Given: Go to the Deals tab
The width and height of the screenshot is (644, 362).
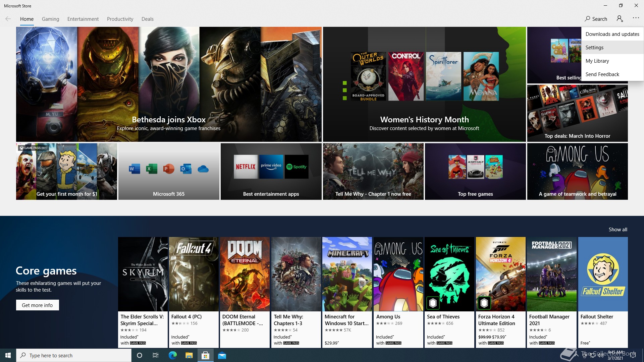Looking at the screenshot, I should click(x=148, y=19).
